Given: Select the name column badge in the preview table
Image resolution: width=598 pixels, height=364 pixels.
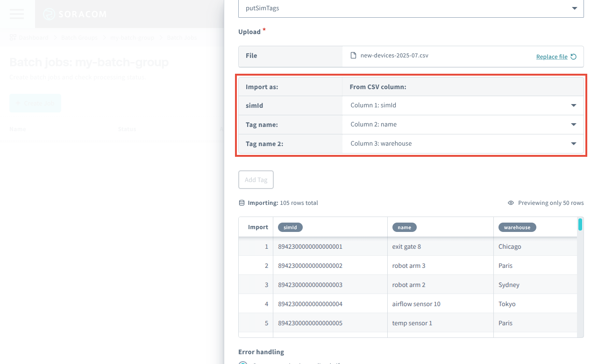Looking at the screenshot, I should point(404,227).
